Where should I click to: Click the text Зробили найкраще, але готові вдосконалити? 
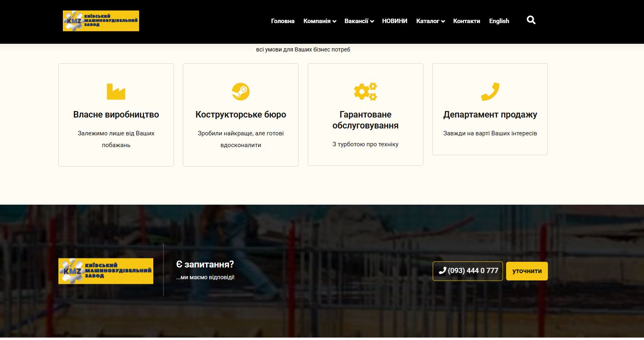[x=240, y=139]
